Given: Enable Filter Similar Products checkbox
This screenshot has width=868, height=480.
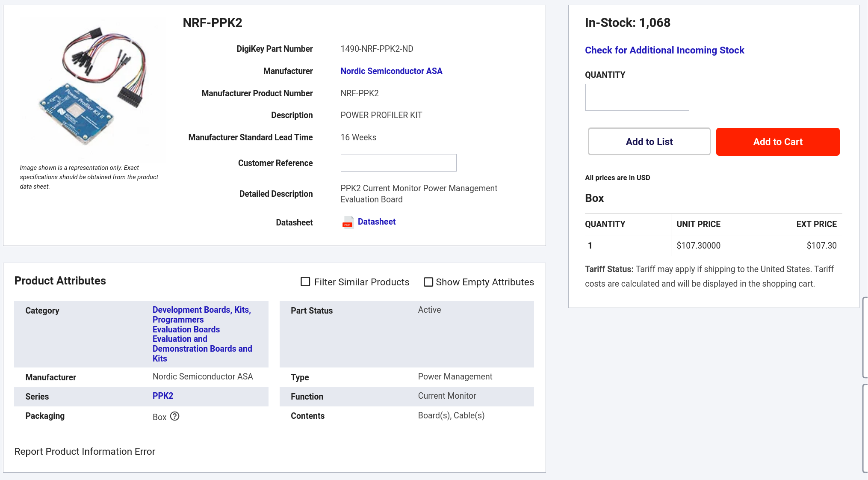Looking at the screenshot, I should click(x=305, y=282).
